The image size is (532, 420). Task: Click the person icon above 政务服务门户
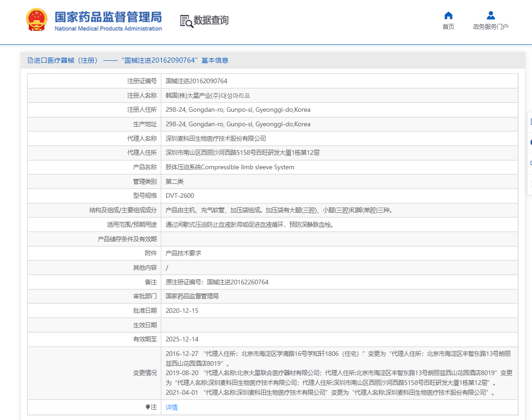490,15
